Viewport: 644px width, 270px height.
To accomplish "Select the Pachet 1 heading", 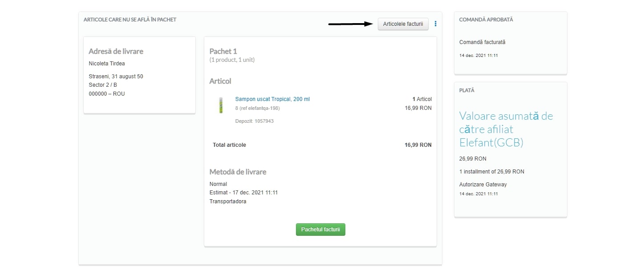I will point(223,51).
